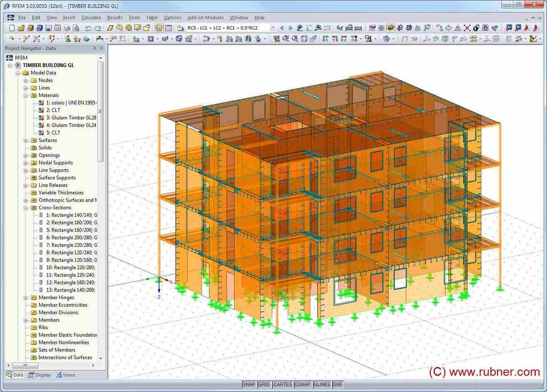Select the Intersections of Surfaces item
Screen dimensions: 547x392
coord(65,357)
